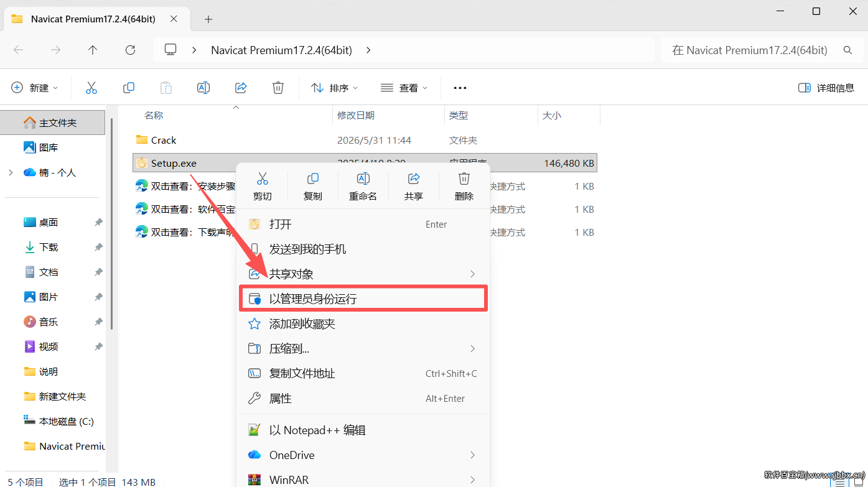Refresh the folder view
The height and width of the screenshot is (487, 868).
pos(130,50)
